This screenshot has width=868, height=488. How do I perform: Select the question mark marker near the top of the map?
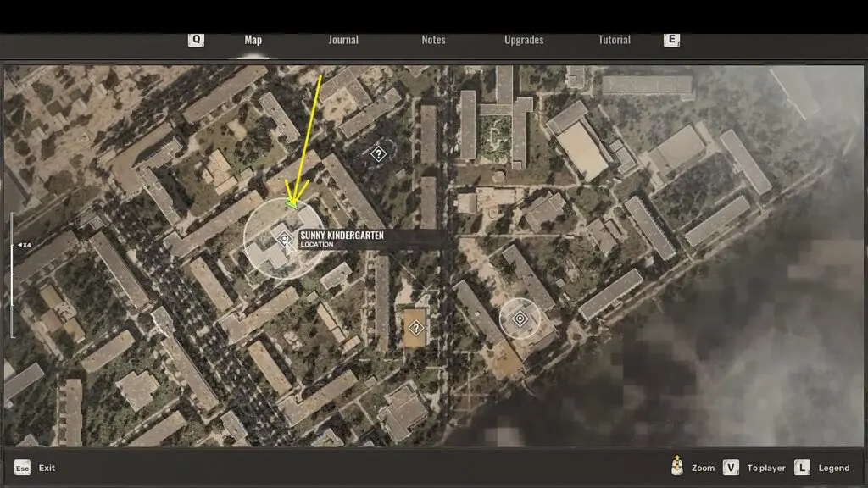point(379,154)
